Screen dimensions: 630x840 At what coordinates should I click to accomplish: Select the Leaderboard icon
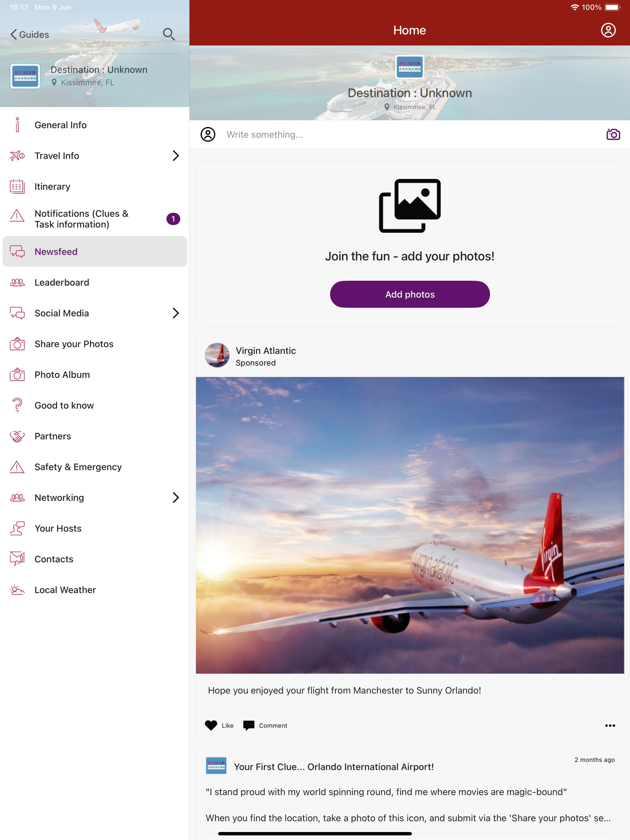pyautogui.click(x=17, y=282)
